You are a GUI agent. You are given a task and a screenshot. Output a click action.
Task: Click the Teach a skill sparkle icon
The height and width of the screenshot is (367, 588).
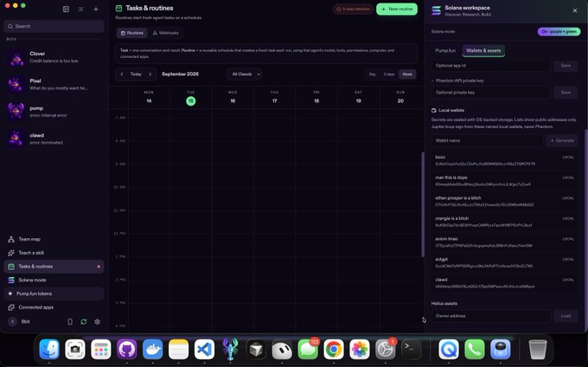11,253
